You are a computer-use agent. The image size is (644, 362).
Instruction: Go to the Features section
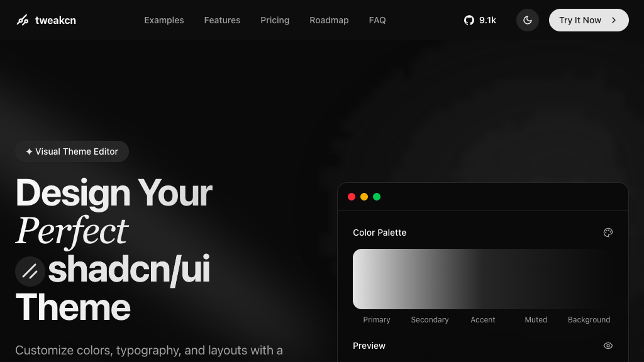(x=222, y=20)
